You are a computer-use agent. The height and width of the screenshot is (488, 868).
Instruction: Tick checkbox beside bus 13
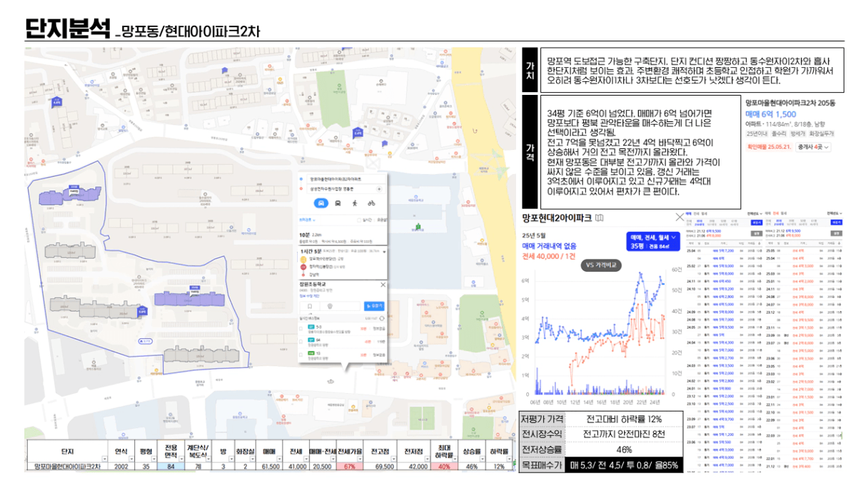[x=301, y=355]
